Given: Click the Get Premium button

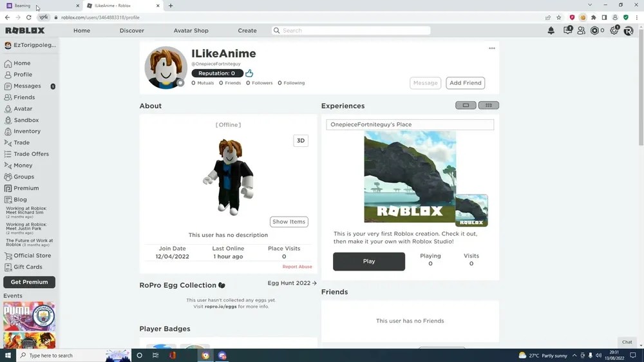Looking at the screenshot, I should tap(29, 282).
